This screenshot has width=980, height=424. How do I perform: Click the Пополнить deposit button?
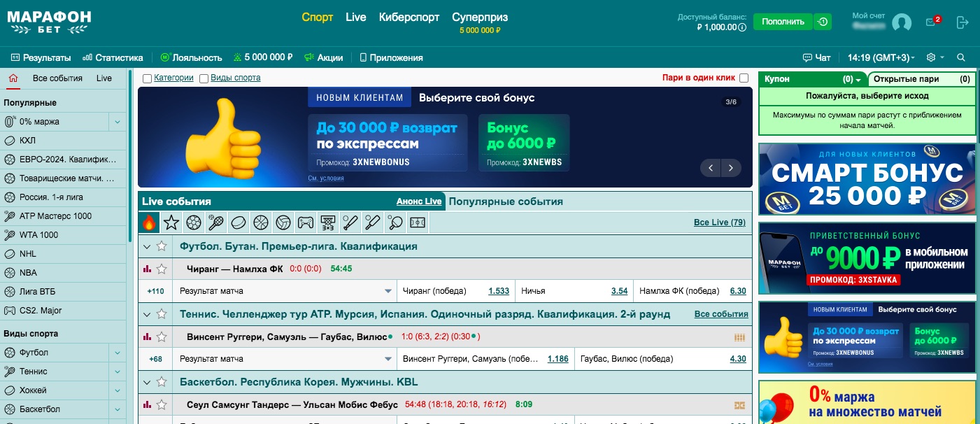click(x=783, y=22)
